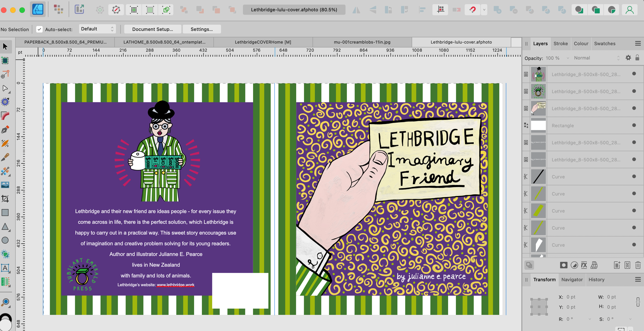Select the Vector Crop tool

pos(5,199)
